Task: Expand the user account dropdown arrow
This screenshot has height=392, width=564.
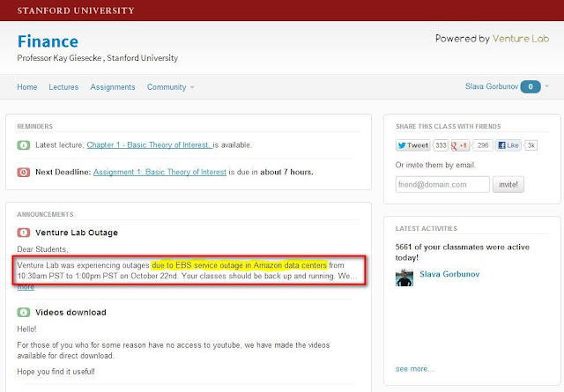Action: (547, 86)
